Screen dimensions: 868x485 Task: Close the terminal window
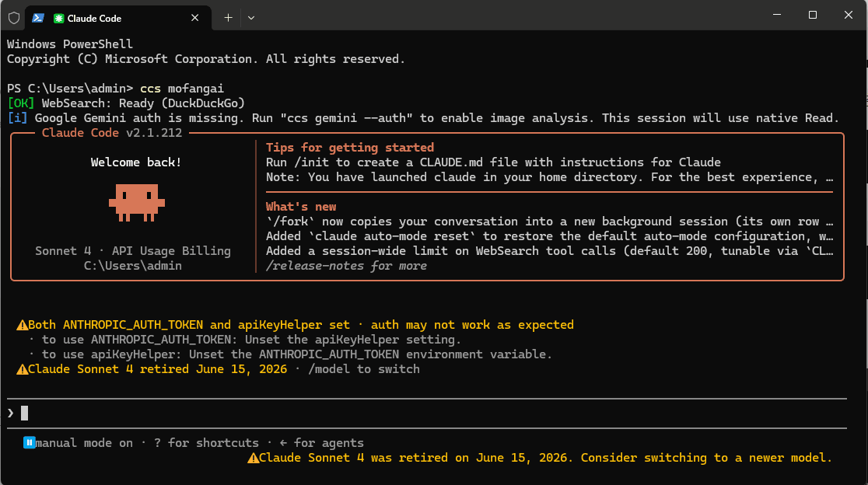click(848, 15)
